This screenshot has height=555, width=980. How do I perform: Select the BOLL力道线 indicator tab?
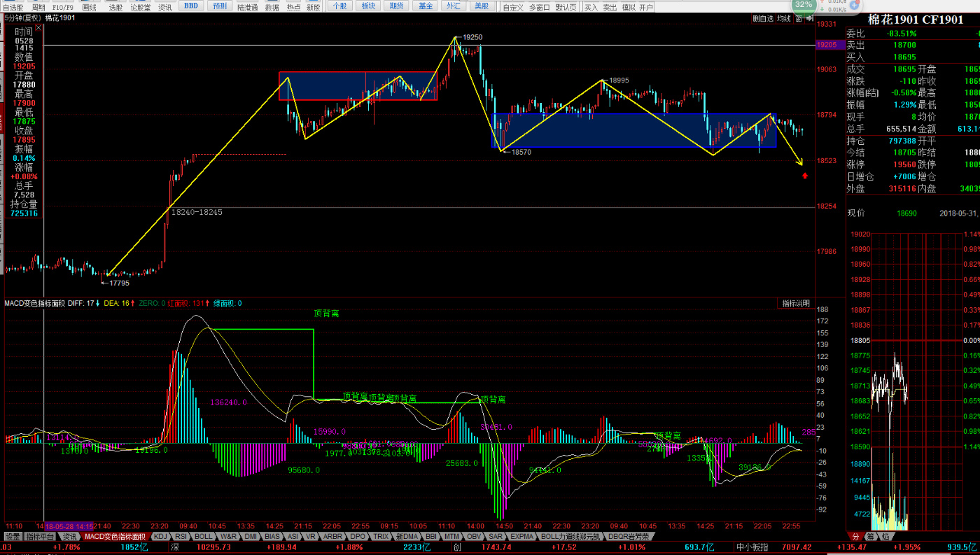pos(570,537)
